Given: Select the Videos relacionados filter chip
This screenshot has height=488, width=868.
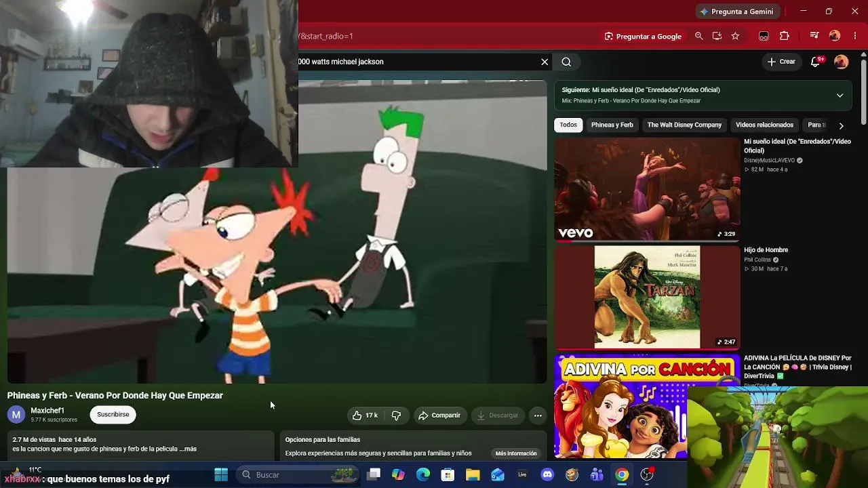Looking at the screenshot, I should click(764, 125).
